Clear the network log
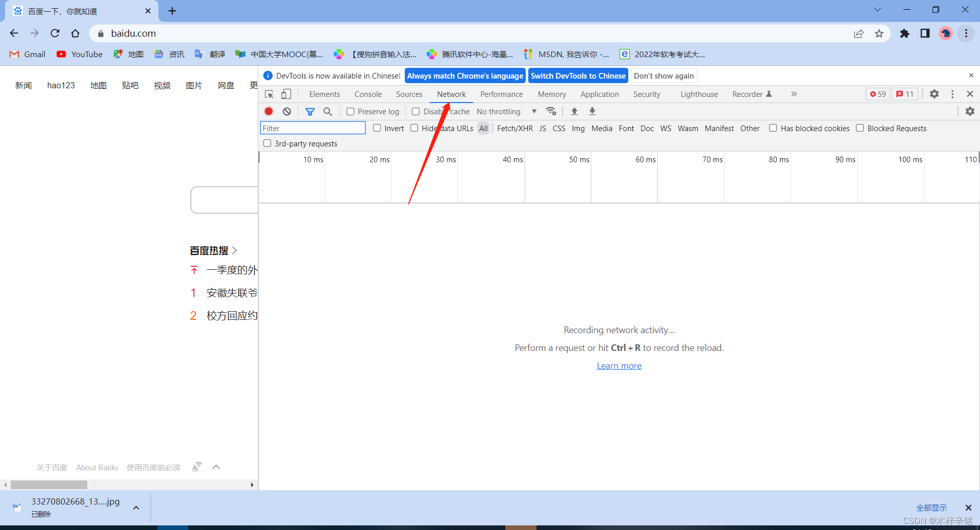The image size is (980, 530). click(287, 111)
